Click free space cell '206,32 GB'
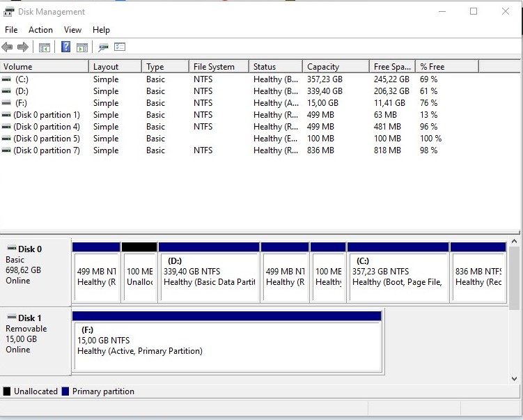523x420 pixels. (391, 91)
